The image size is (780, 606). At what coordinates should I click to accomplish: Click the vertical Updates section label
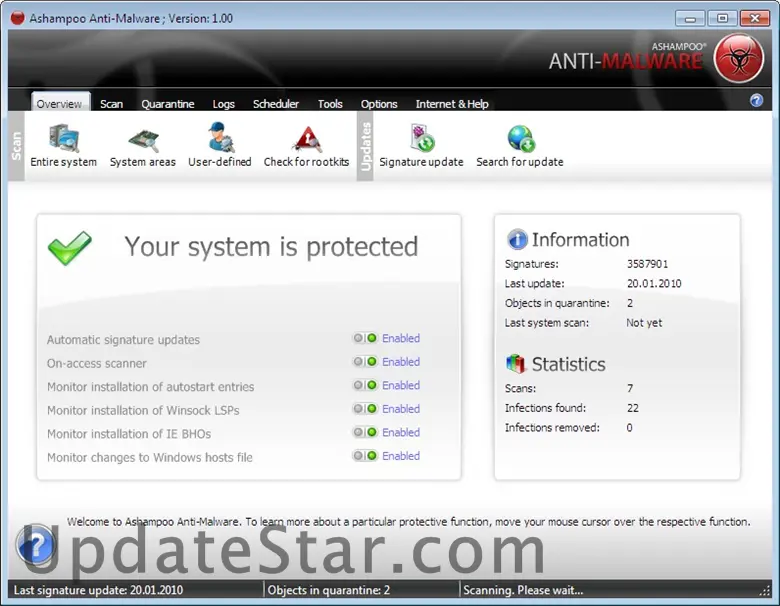[x=365, y=146]
